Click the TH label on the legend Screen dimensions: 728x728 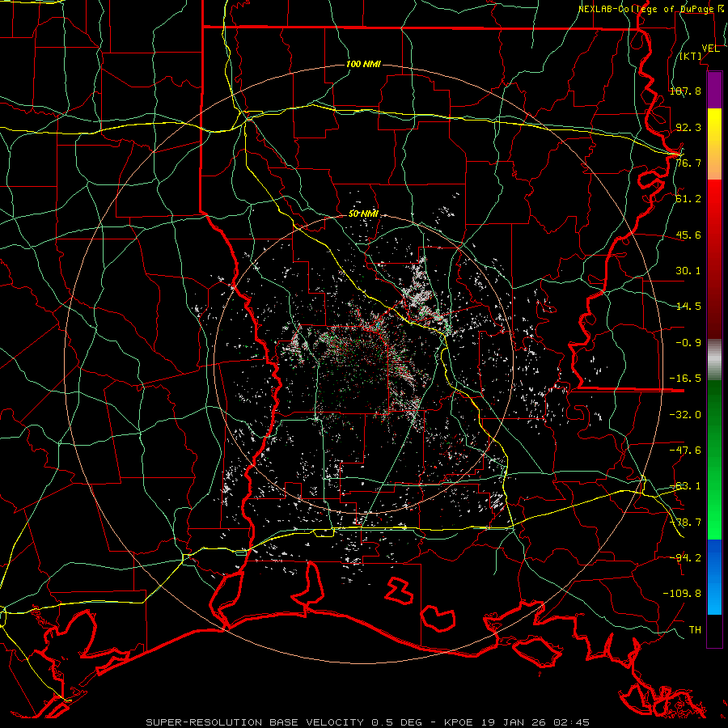tap(695, 630)
